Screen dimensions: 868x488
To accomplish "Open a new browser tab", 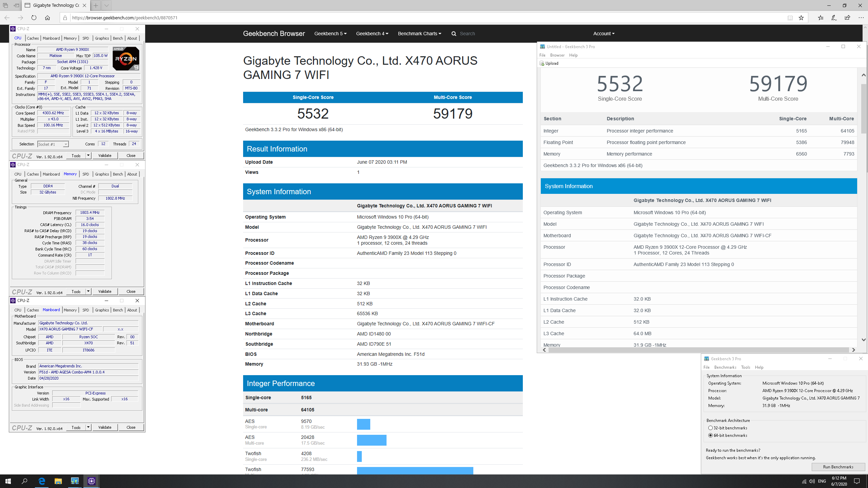I will point(96,5).
